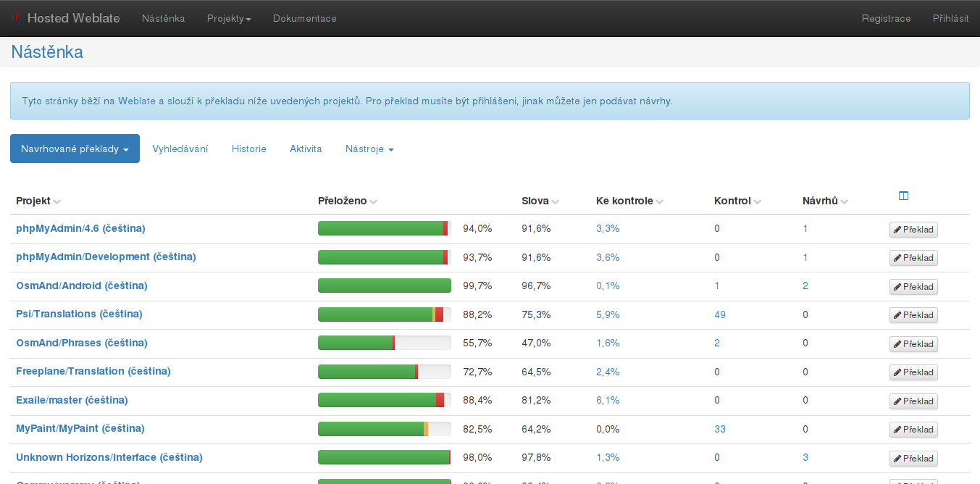Screen dimensions: 980x484
Task: Sort the table by Přeloženo column
Action: (x=348, y=201)
